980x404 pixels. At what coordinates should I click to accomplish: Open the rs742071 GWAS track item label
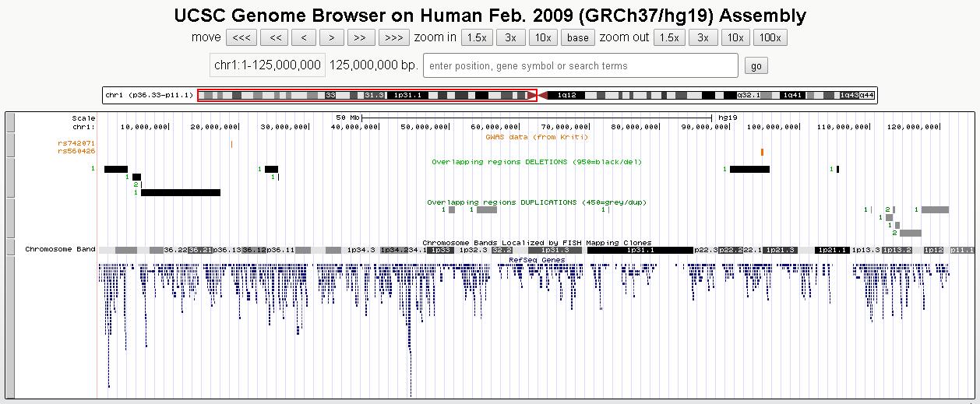tap(76, 143)
